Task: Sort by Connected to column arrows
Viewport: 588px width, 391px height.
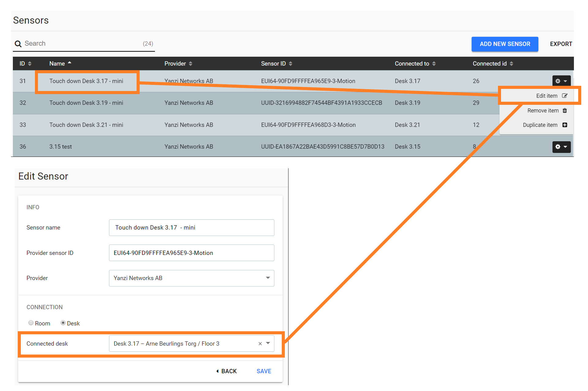Action: (434, 63)
